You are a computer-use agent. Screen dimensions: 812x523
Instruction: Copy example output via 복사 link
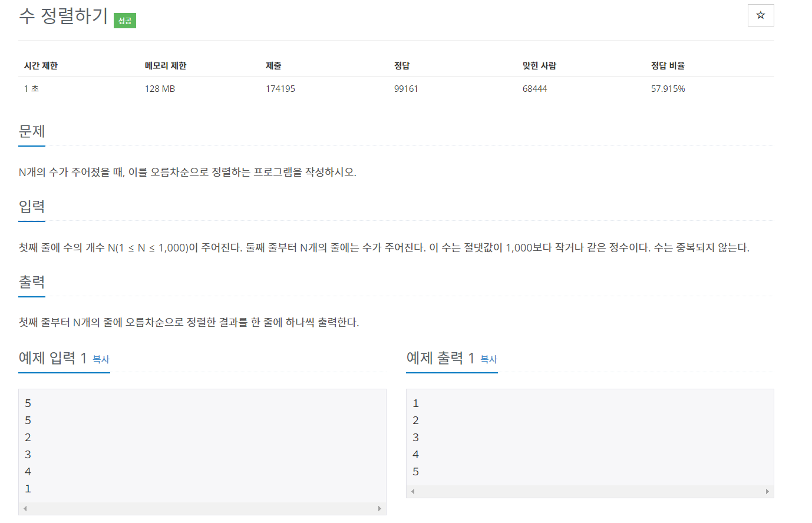tap(489, 359)
